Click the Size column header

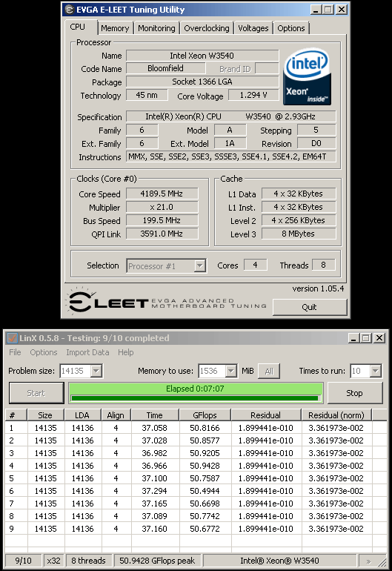(x=45, y=415)
